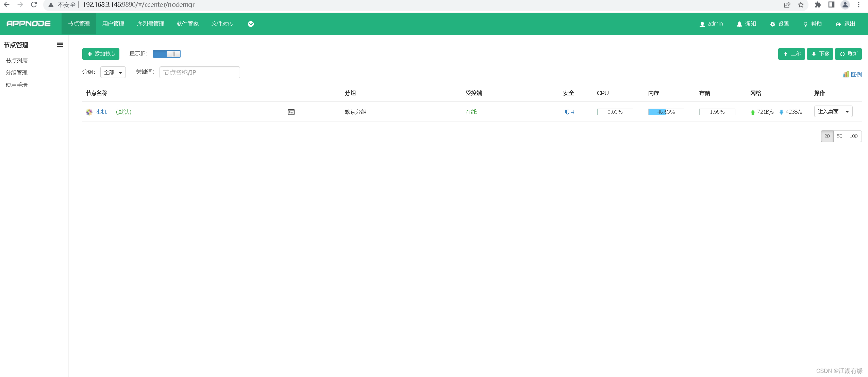Open the terminal icon for 本机 node

(x=291, y=112)
